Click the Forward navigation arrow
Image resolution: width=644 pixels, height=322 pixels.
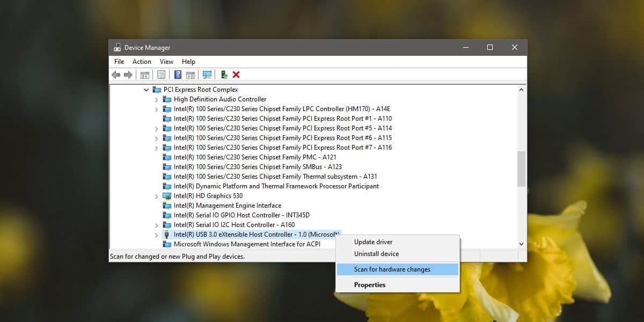[x=128, y=75]
